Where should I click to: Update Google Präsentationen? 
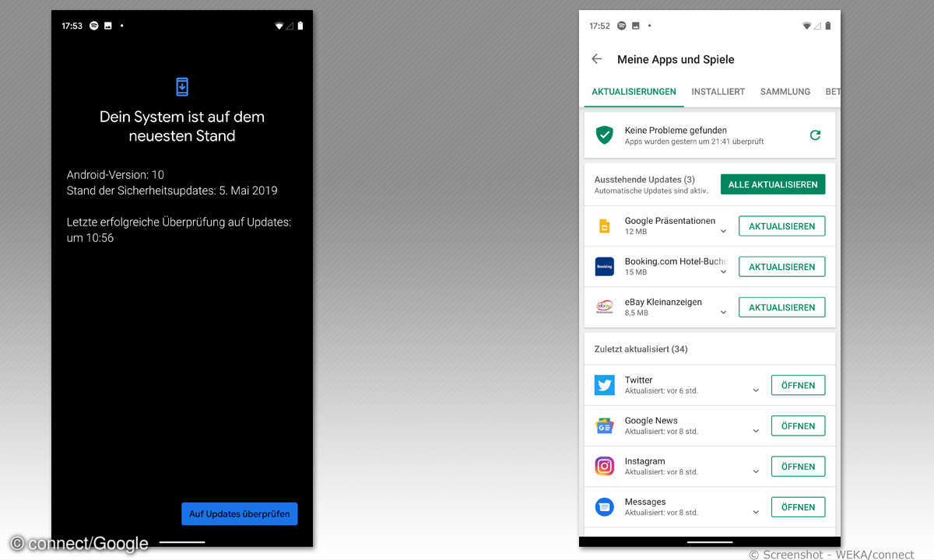[782, 226]
